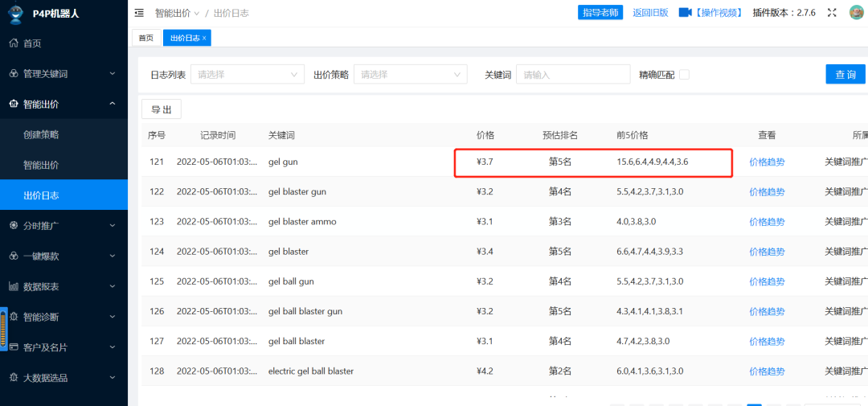
Task: View 价格趋势 for gel blaster row 124
Action: tap(767, 252)
